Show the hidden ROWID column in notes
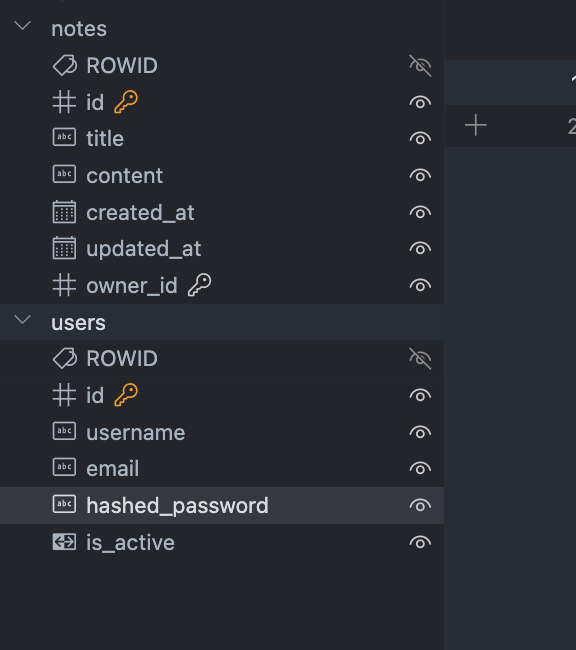 420,65
